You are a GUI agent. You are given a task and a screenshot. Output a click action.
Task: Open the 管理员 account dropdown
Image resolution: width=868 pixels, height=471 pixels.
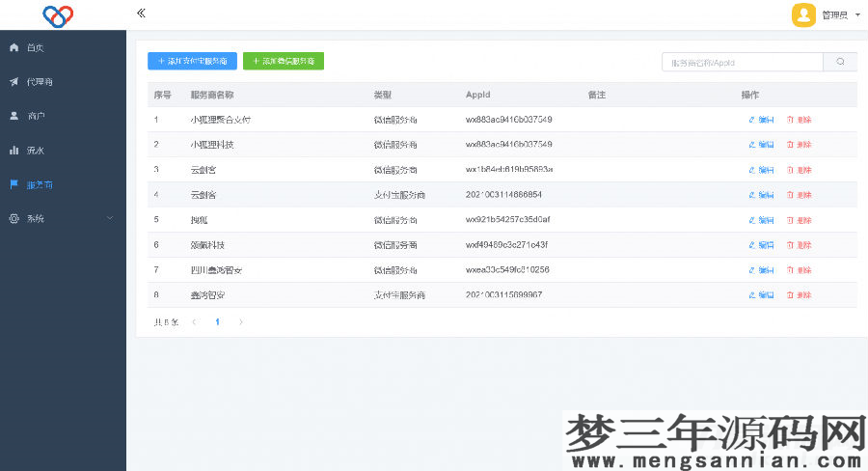click(x=840, y=15)
